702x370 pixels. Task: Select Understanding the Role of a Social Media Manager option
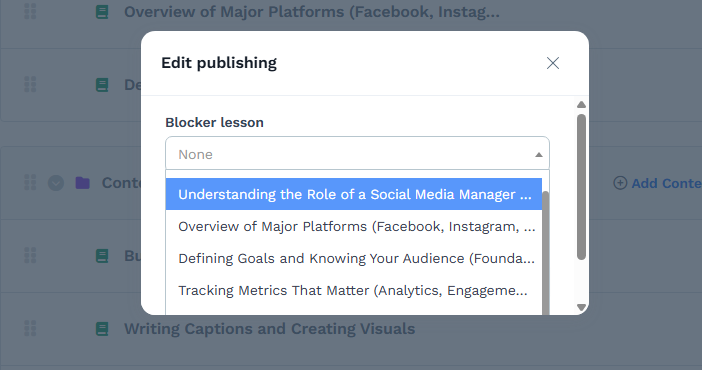[354, 194]
